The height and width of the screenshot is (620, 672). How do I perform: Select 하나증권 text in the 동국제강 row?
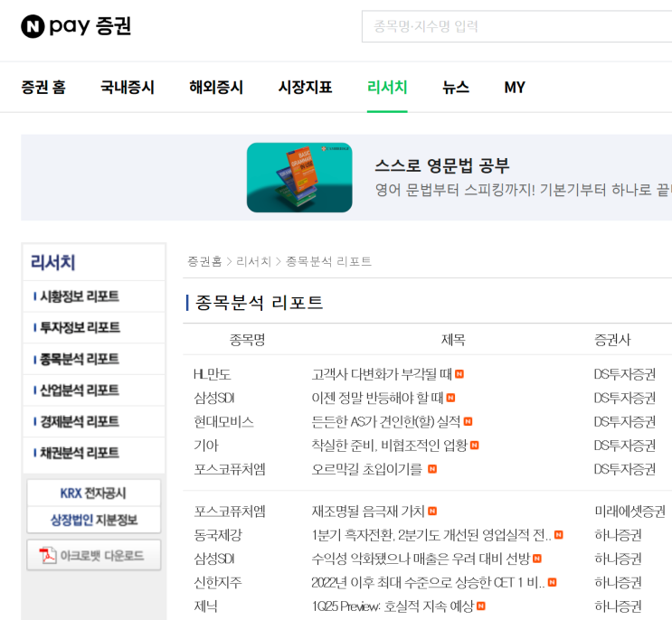tap(618, 535)
